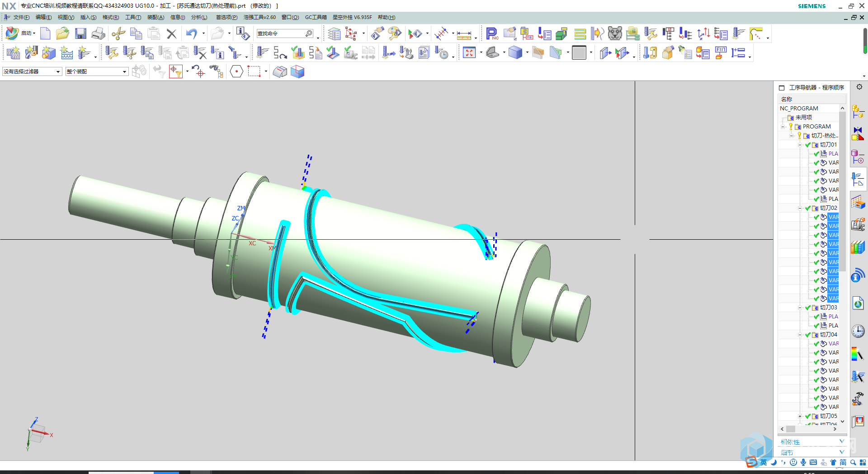Image resolution: width=868 pixels, height=474 pixels.
Task: Expand the 切刀05 tree group
Action: [800, 416]
